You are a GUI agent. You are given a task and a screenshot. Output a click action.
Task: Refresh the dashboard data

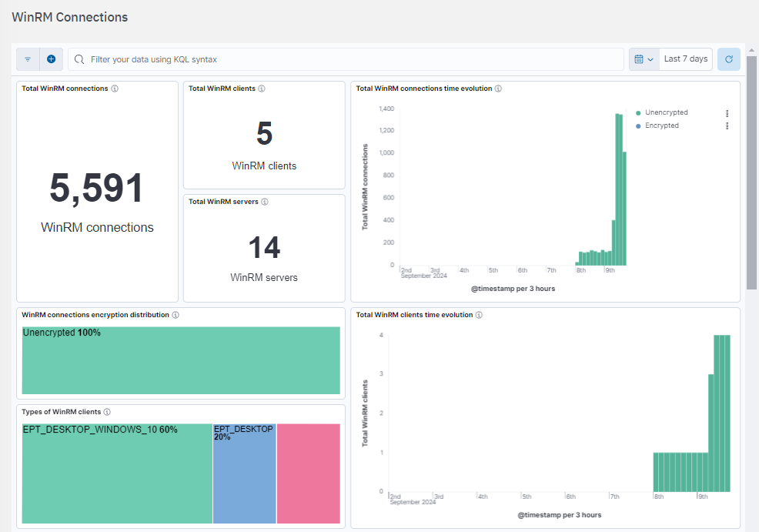[x=728, y=59]
